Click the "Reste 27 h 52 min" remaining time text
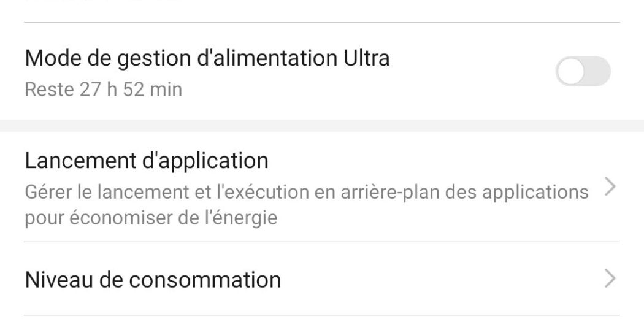The height and width of the screenshot is (322, 644). (x=103, y=90)
